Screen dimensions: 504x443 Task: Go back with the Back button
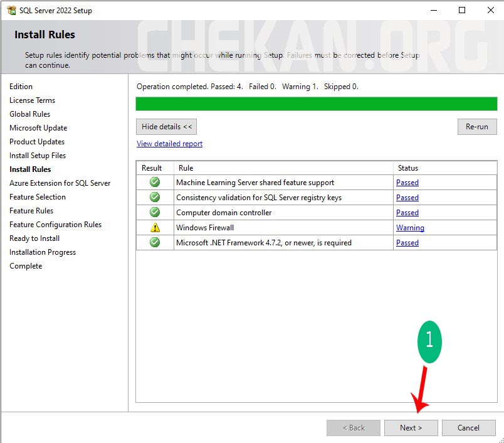354,428
